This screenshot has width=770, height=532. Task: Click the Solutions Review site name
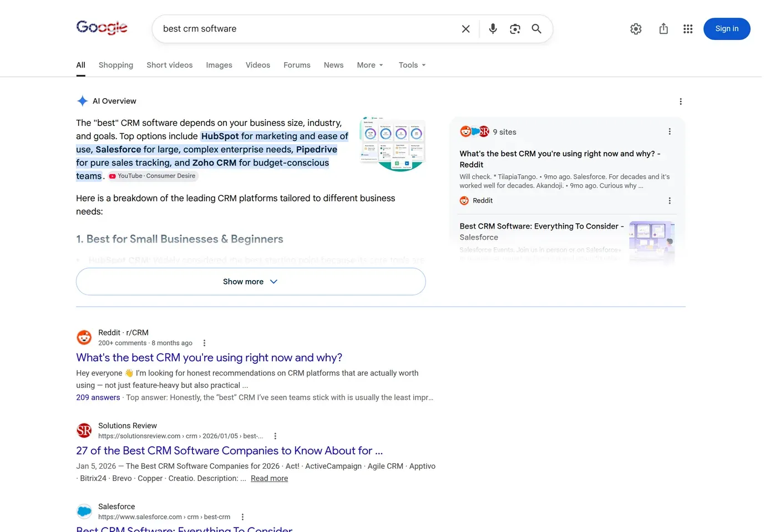(128, 426)
